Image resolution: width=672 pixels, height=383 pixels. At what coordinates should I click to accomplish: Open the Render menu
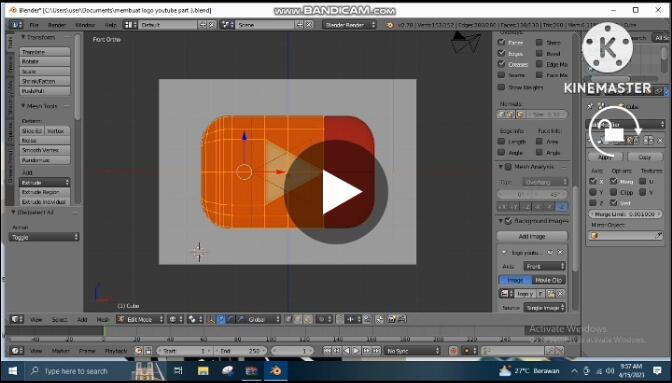57,25
